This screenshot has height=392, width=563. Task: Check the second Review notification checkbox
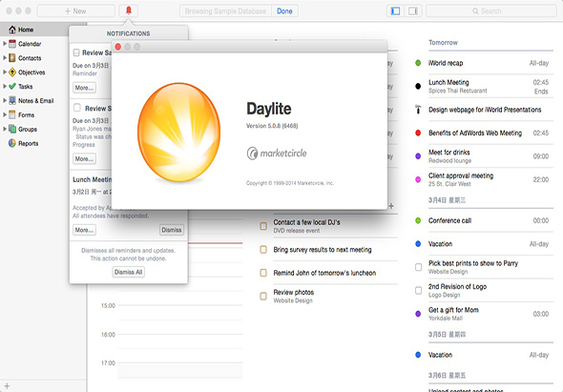tap(77, 108)
